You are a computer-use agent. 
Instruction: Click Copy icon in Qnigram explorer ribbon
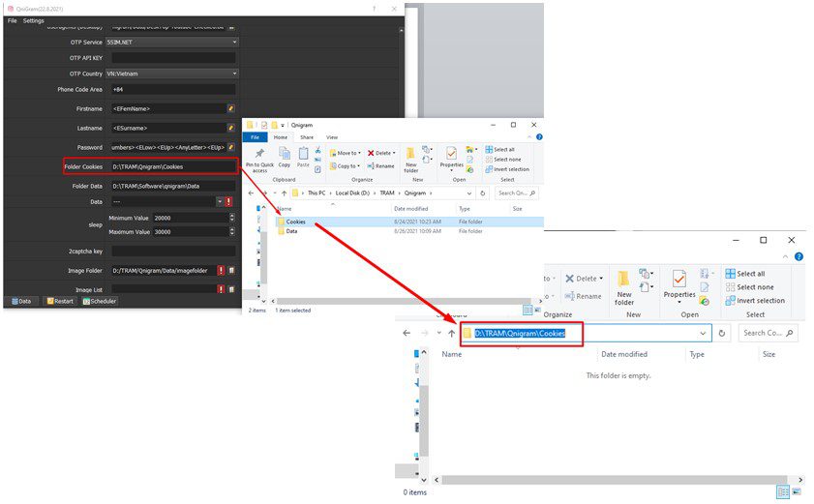284,158
